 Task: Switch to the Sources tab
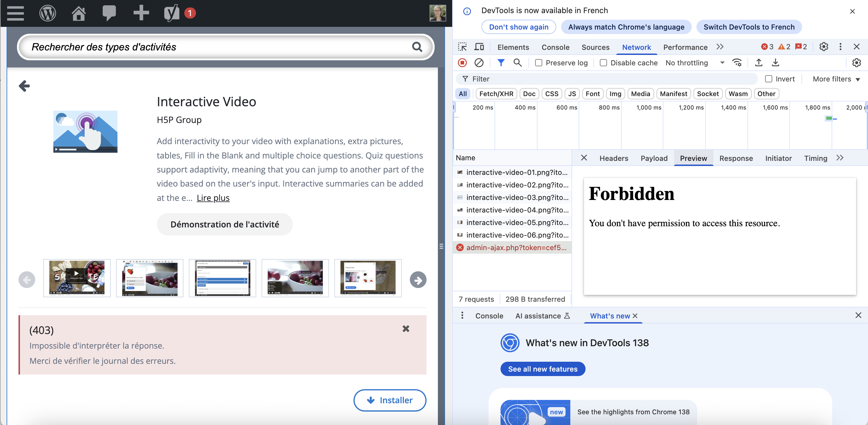[x=595, y=47]
